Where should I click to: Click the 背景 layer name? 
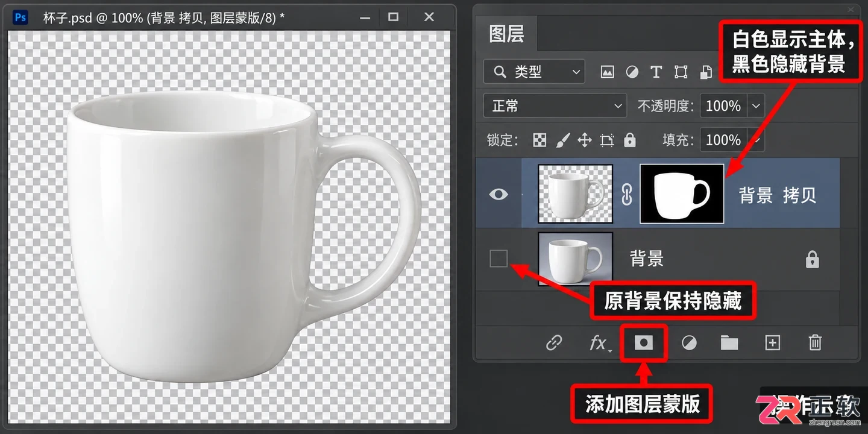click(647, 259)
